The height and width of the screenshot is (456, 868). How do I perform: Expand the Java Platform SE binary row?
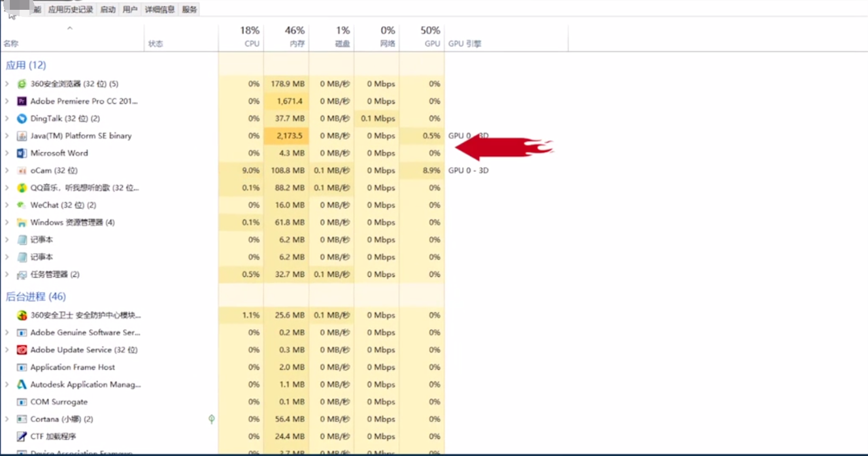7,136
